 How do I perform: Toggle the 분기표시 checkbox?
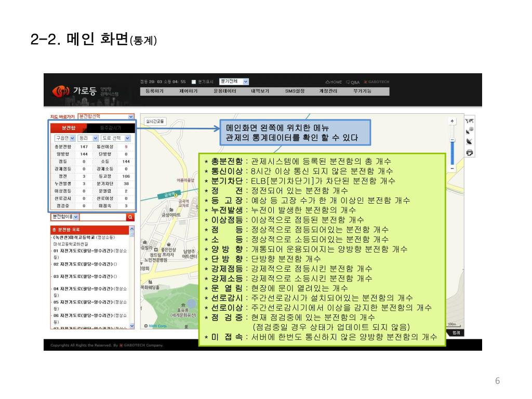click(x=194, y=82)
